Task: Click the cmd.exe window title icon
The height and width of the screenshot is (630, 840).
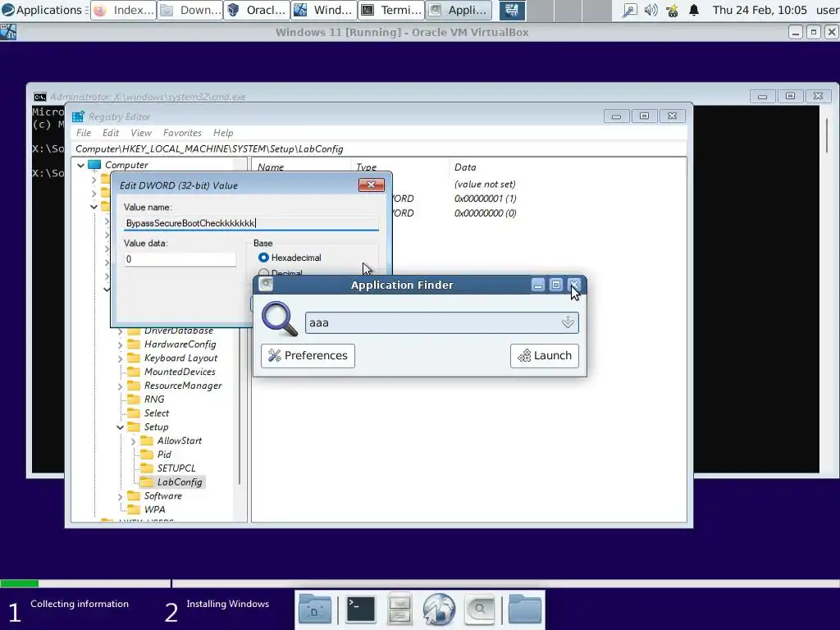Action: 39,97
